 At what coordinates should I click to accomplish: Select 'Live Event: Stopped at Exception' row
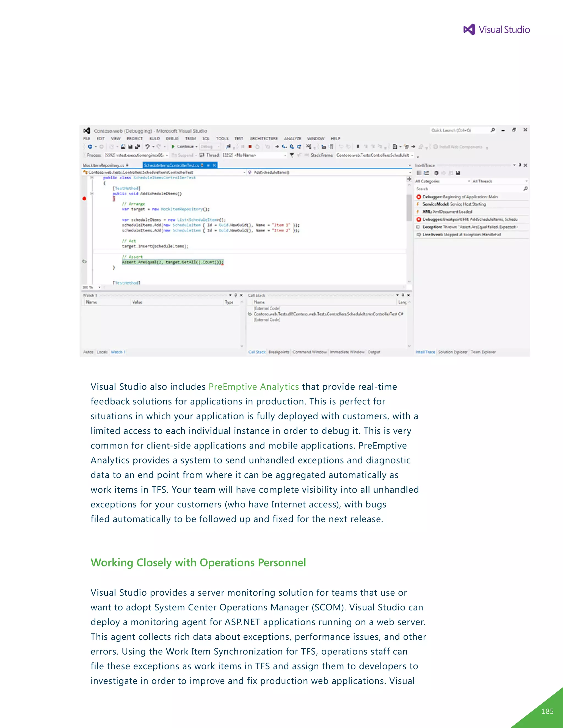472,235
